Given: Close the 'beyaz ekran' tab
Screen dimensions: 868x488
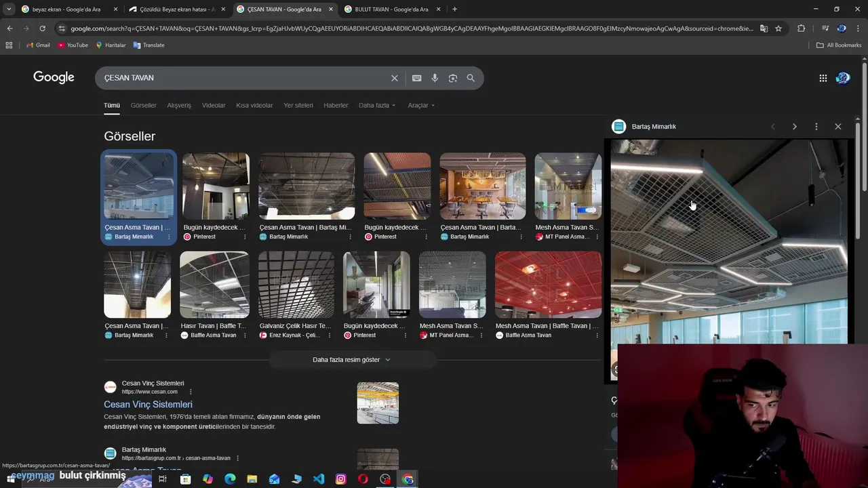Looking at the screenshot, I should pos(115,9).
